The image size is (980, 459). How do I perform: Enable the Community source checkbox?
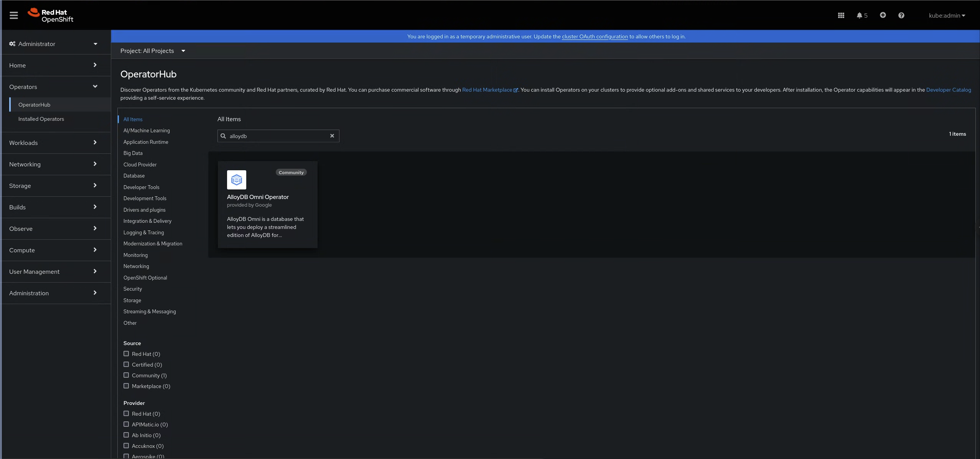126,375
